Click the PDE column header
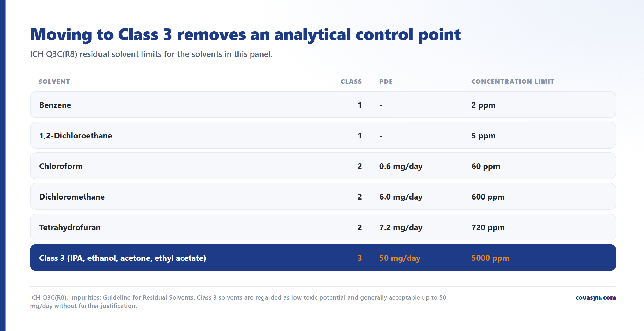 point(386,82)
